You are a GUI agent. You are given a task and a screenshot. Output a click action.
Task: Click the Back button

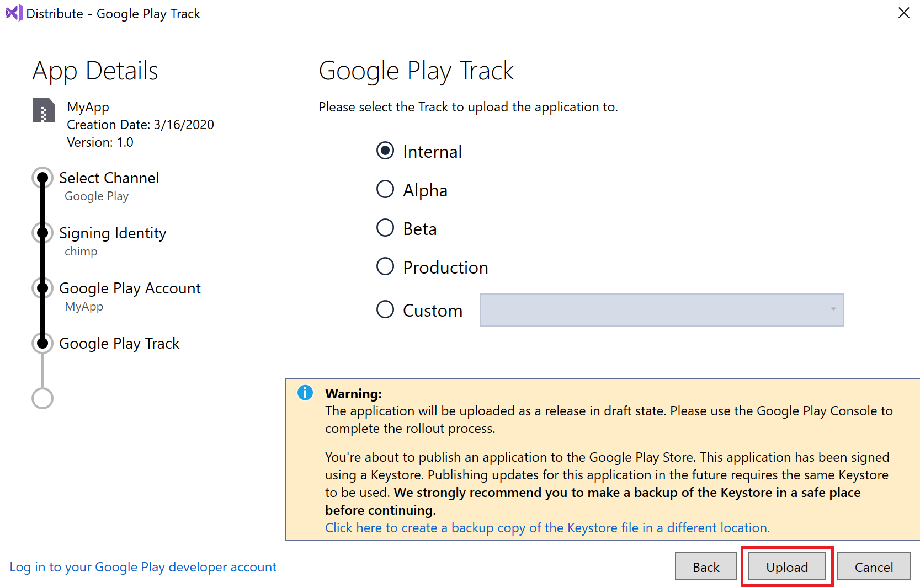tap(706, 566)
